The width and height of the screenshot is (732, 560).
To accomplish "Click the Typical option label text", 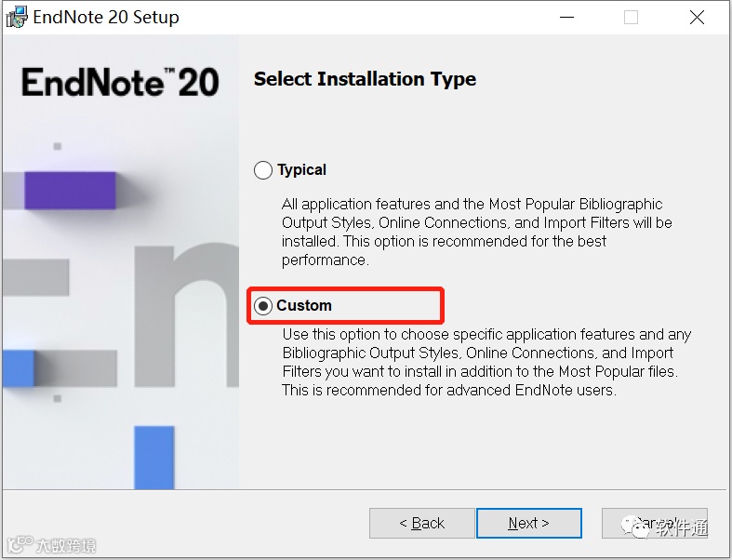I will (x=302, y=169).
